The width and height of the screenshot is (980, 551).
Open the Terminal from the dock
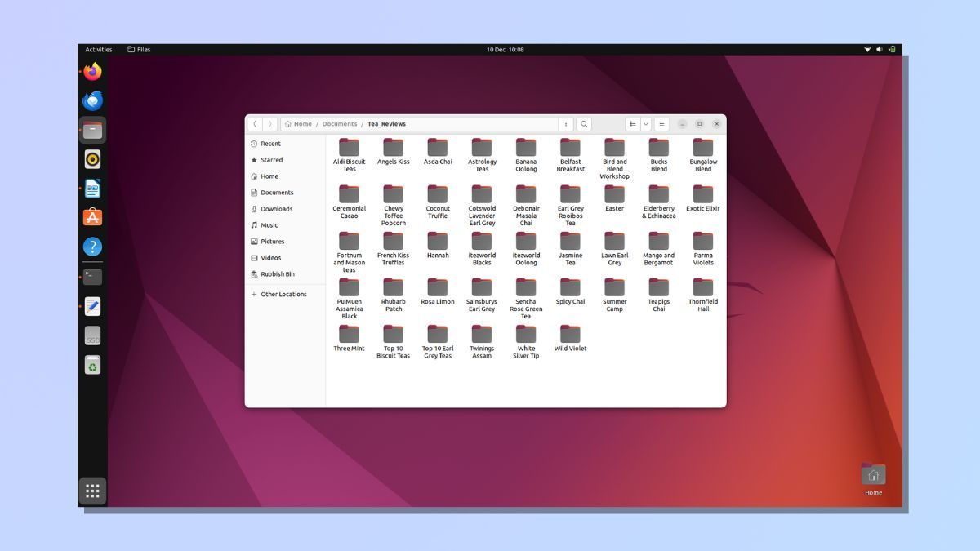click(92, 275)
